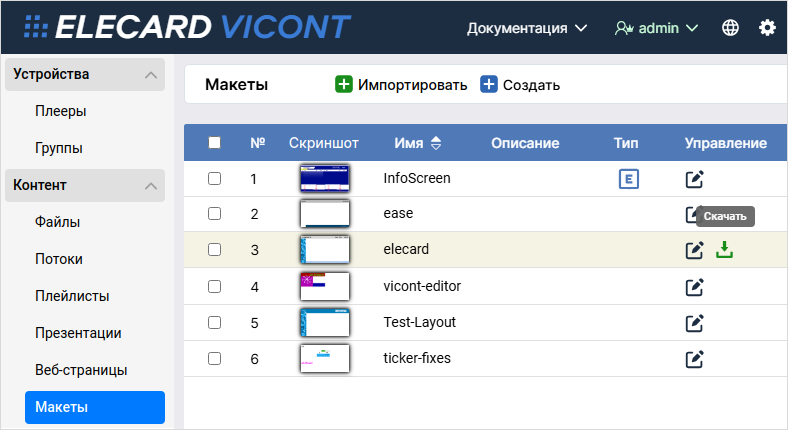
Task: Click the green plus Import icon
Action: tap(344, 84)
